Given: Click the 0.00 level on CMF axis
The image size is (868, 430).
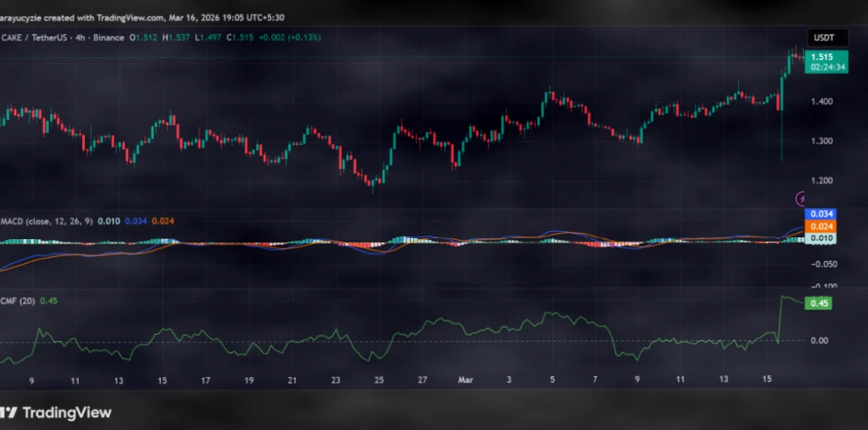Looking at the screenshot, I should (x=819, y=341).
